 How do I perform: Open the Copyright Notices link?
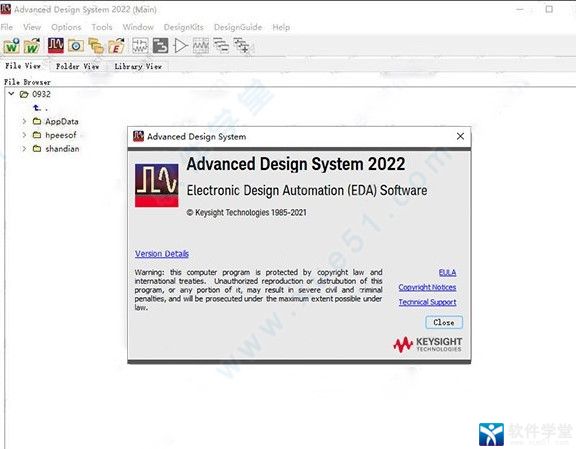click(427, 287)
